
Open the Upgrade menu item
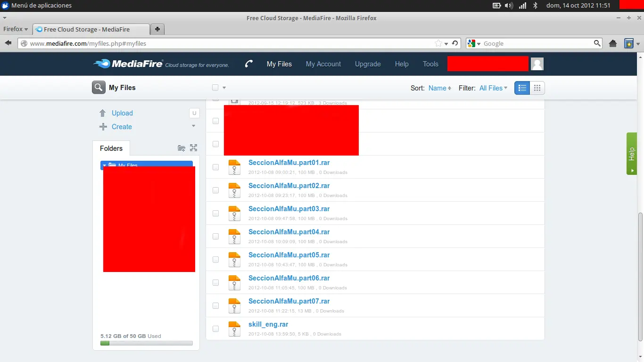368,64
